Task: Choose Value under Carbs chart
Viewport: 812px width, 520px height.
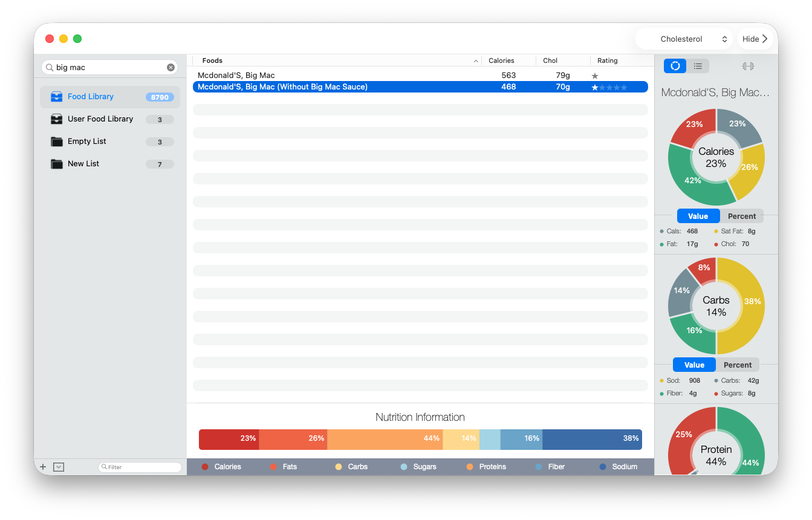Action: (x=694, y=365)
